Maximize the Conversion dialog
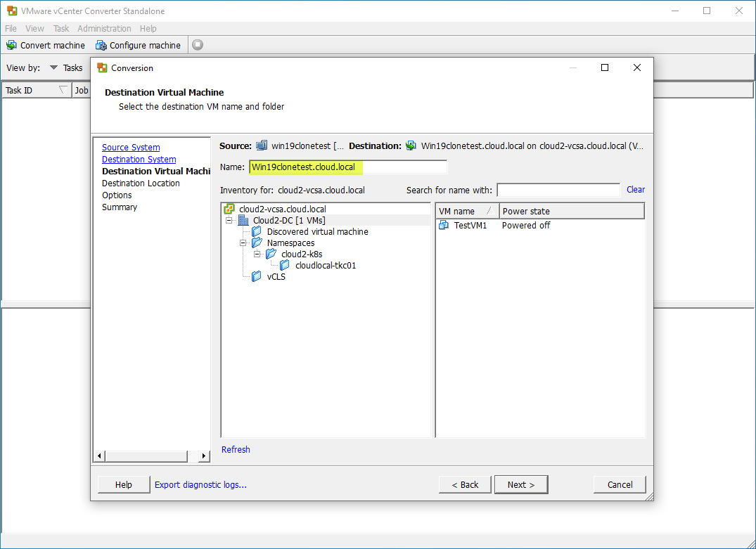 coord(605,67)
